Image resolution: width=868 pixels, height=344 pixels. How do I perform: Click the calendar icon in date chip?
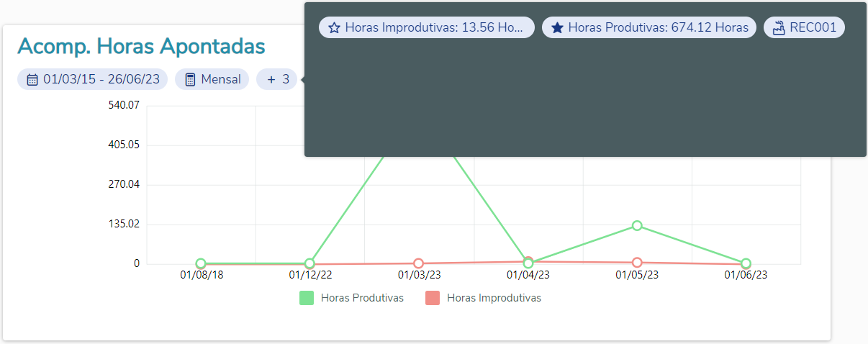32,80
